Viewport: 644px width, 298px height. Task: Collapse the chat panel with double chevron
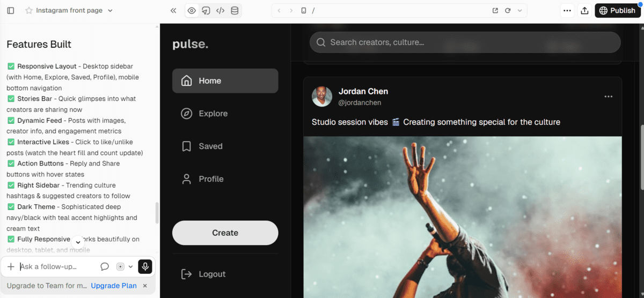(x=173, y=11)
